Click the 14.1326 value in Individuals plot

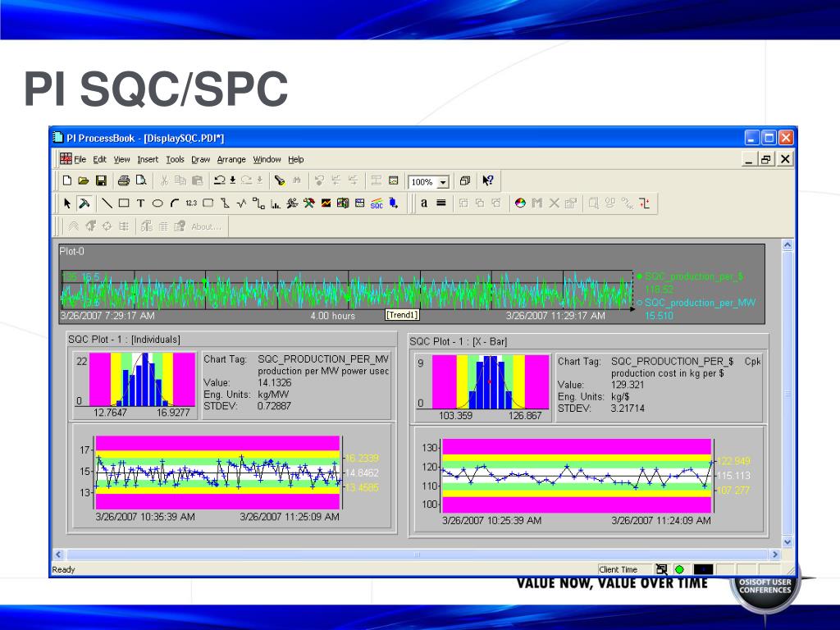274,382
